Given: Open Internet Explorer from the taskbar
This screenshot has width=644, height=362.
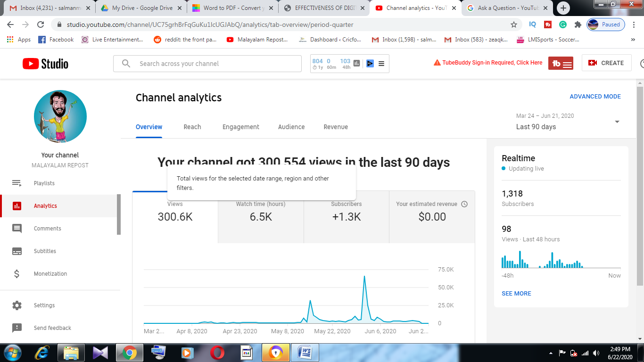Looking at the screenshot, I should [x=42, y=352].
